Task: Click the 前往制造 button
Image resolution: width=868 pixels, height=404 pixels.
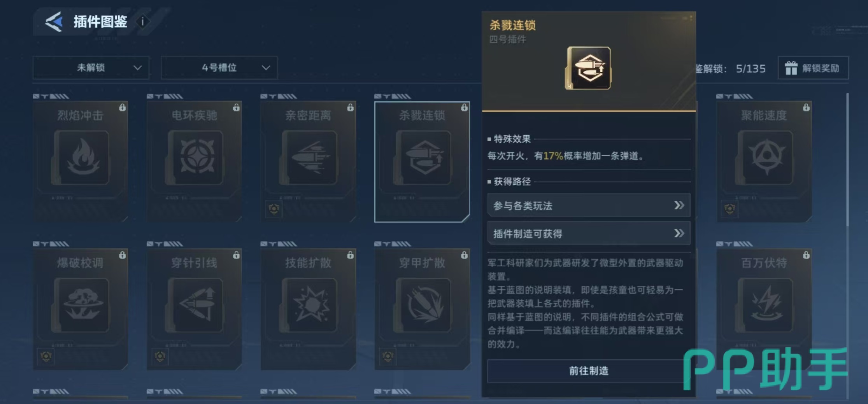Action: tap(589, 371)
